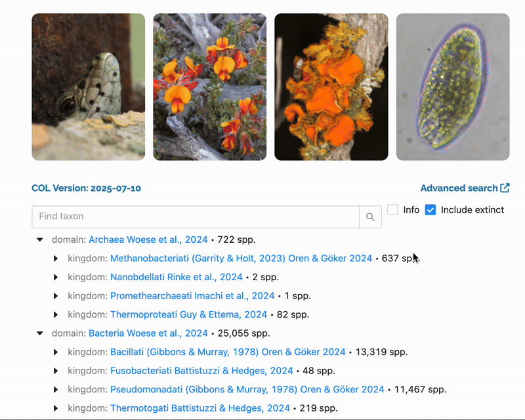Click the Find taxon search field
The image size is (525, 420).
point(196,217)
